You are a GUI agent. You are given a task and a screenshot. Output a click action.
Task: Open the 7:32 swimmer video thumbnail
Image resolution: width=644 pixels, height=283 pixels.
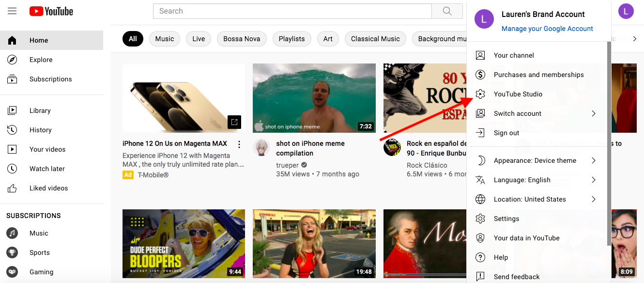(314, 98)
